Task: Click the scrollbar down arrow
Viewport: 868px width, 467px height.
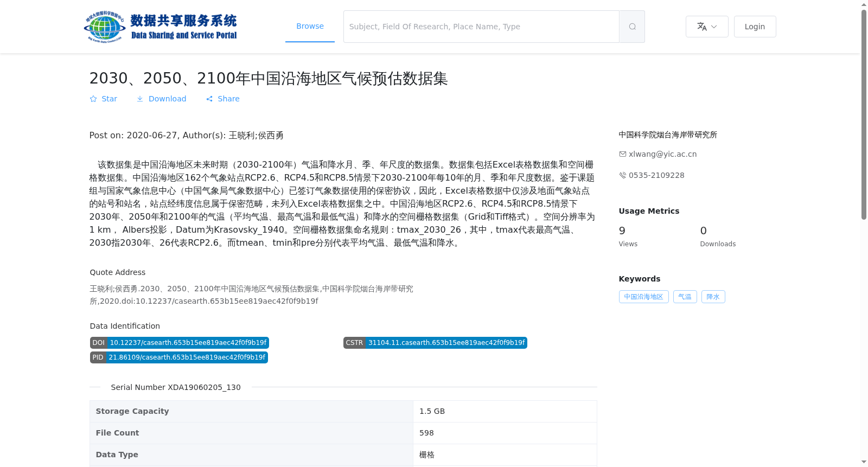Action: pos(864,463)
